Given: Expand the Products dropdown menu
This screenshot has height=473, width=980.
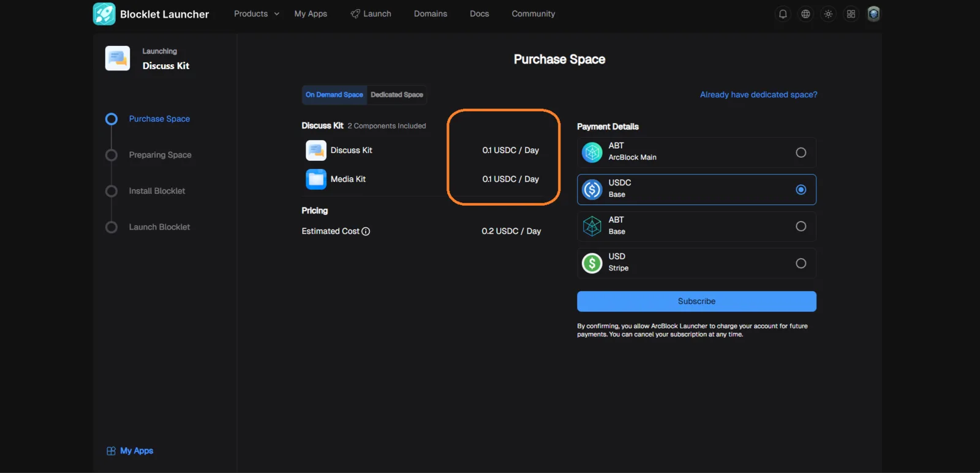Looking at the screenshot, I should pyautogui.click(x=257, y=13).
